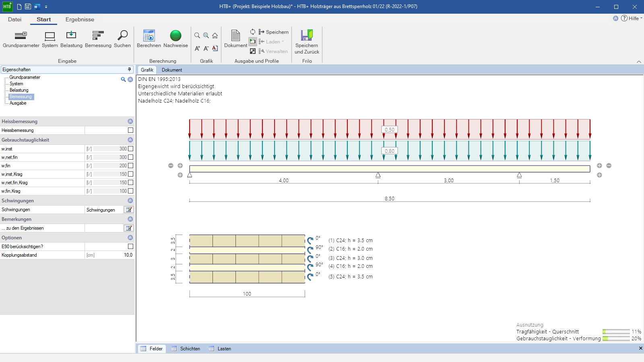The width and height of the screenshot is (644, 362).
Task: Collapse the ribbon with chevron
Action: click(639, 62)
